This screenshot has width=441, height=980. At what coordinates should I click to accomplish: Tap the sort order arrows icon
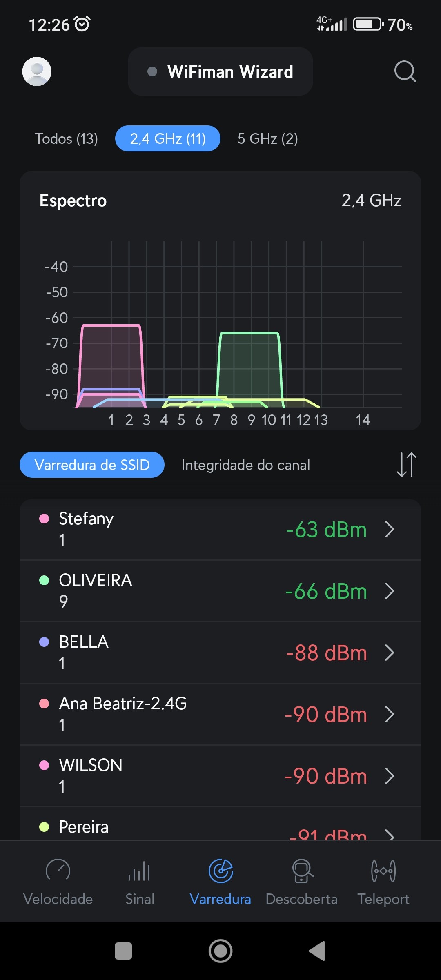(x=407, y=465)
